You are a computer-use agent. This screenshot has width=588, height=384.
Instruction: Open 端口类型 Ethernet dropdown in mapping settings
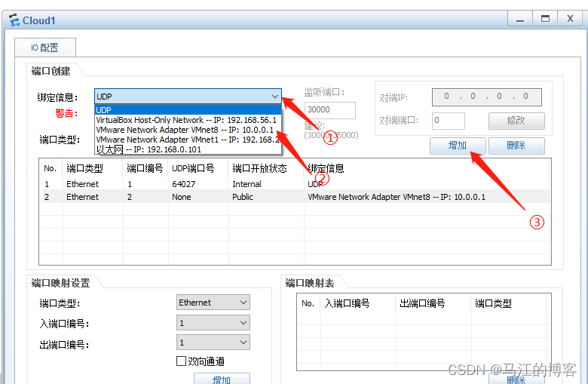213,303
